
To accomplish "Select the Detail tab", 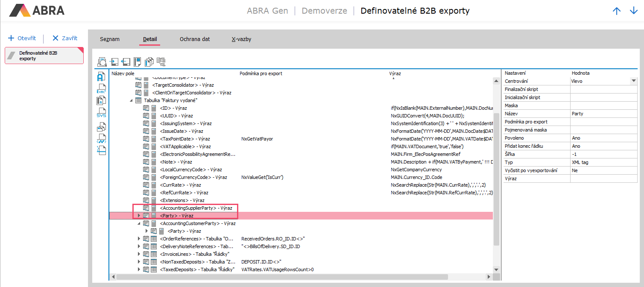I will (150, 39).
